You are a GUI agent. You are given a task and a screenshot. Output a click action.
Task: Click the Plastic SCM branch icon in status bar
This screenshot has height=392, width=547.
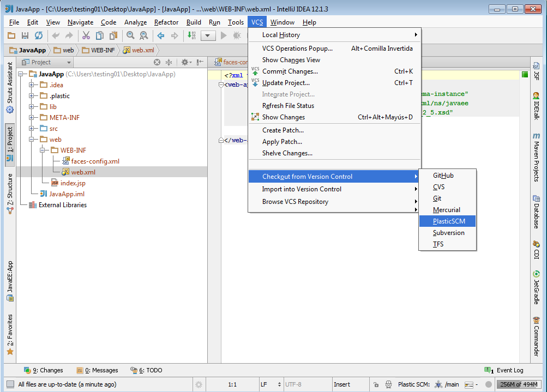pos(438,384)
